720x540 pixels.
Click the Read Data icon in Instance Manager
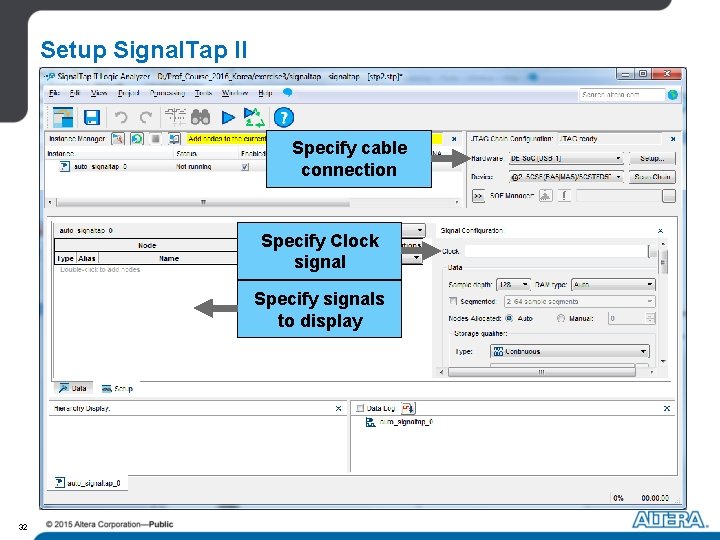[174, 138]
